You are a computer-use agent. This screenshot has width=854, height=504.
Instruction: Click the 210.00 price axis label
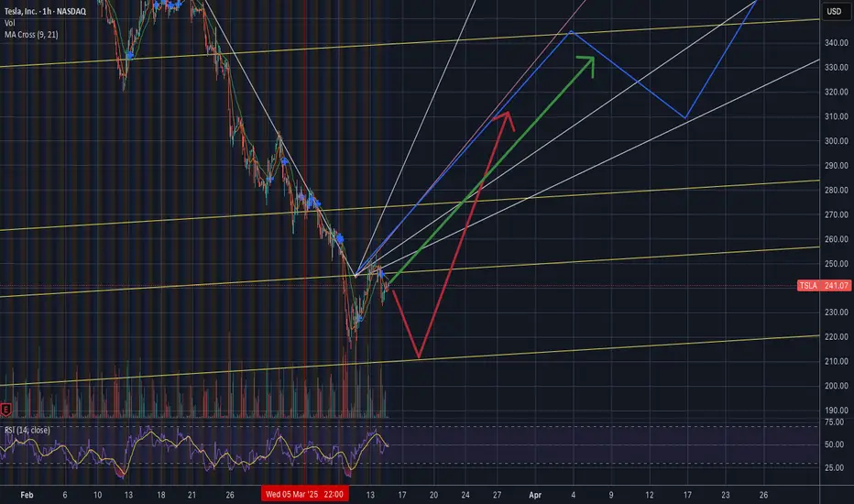click(x=836, y=361)
